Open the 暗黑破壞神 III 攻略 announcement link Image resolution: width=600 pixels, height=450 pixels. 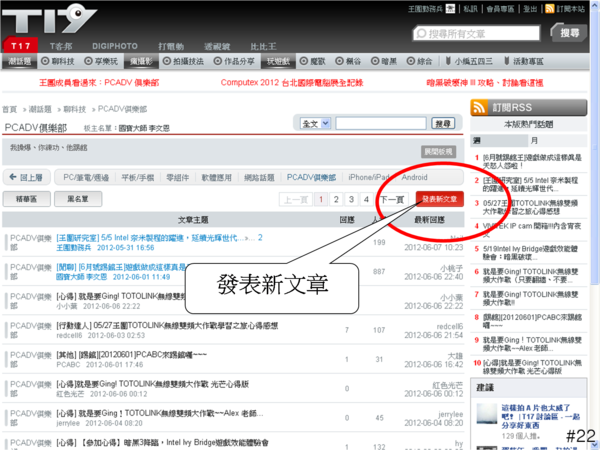[x=485, y=83]
